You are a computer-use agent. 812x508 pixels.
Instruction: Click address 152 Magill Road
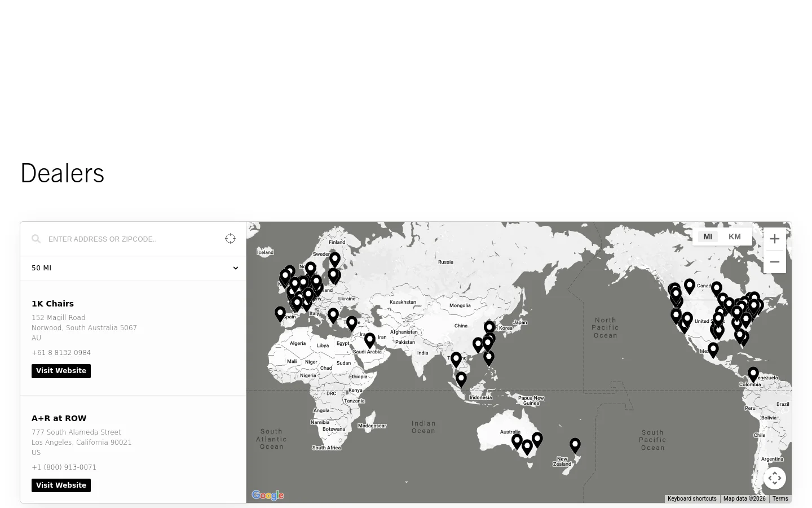[x=59, y=318]
